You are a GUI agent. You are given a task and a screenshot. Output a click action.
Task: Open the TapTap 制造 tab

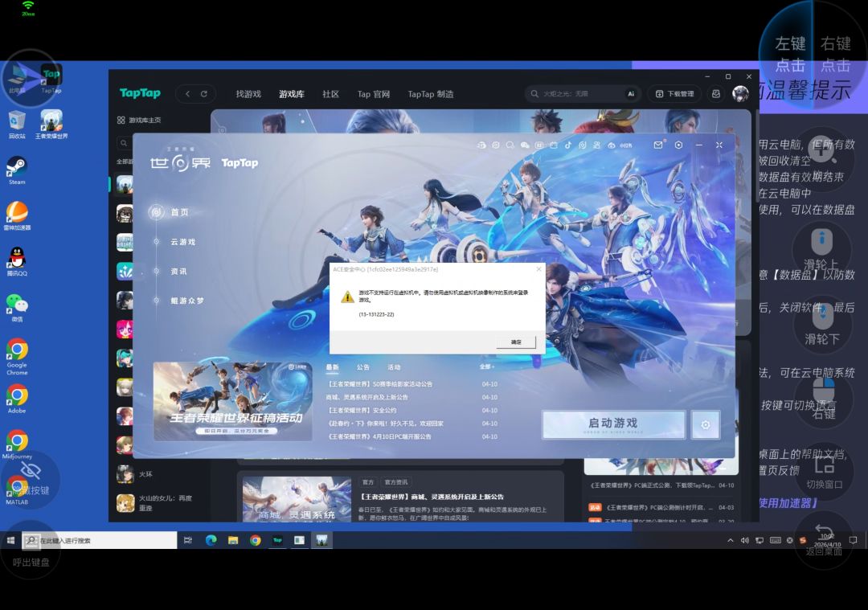pyautogui.click(x=431, y=94)
